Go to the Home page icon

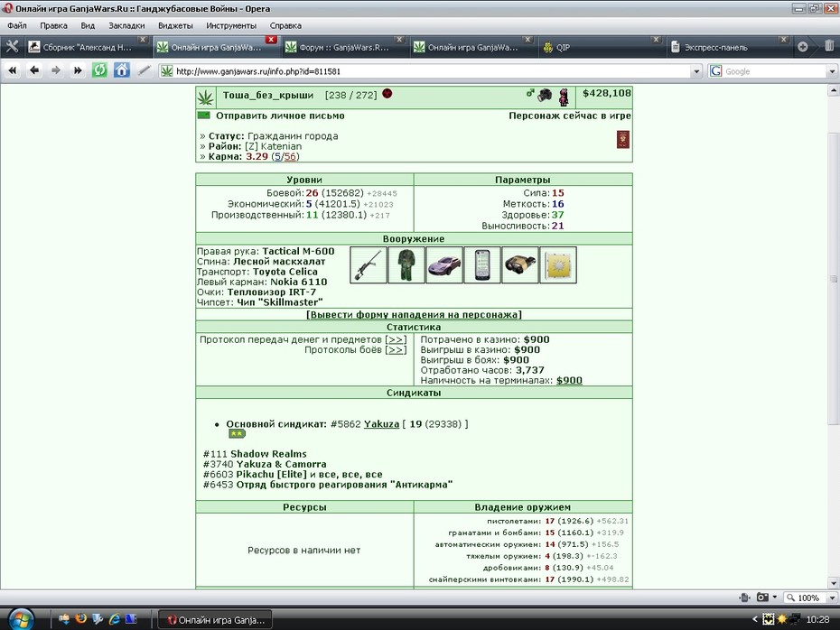coord(122,70)
